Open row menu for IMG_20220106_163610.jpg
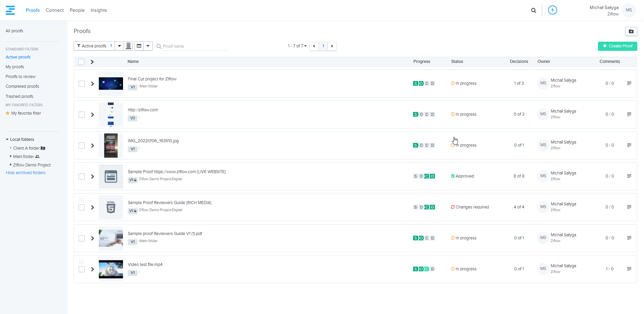This screenshot has width=644, height=314. tap(629, 145)
